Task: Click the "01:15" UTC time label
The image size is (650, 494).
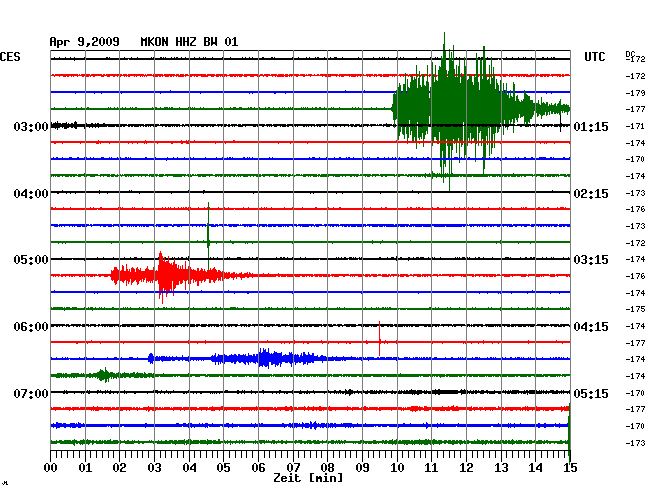Action: [591, 127]
